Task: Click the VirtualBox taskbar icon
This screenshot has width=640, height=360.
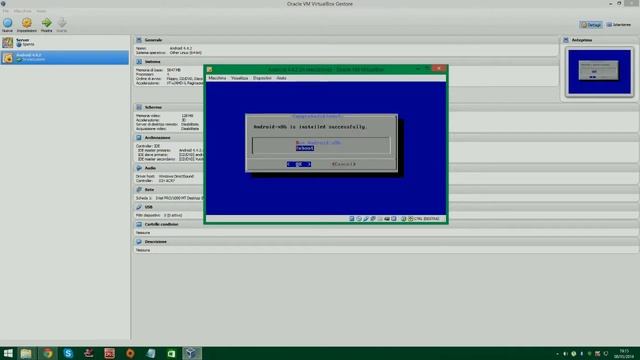Action: pos(191,353)
